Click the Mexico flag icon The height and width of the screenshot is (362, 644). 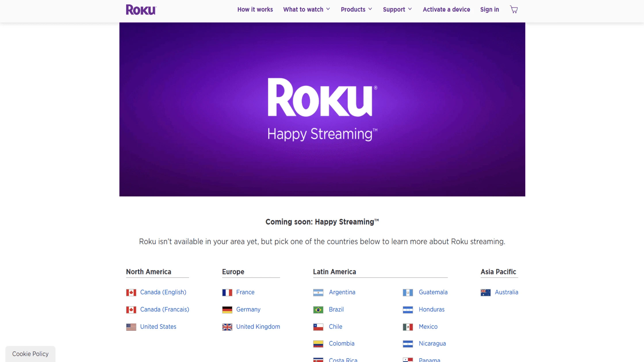coord(408,327)
